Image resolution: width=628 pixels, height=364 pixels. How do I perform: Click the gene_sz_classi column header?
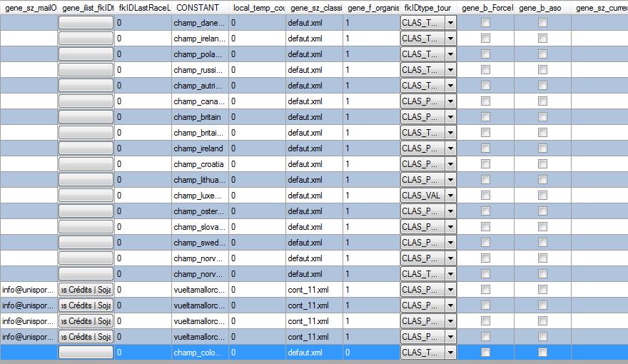(x=313, y=7)
